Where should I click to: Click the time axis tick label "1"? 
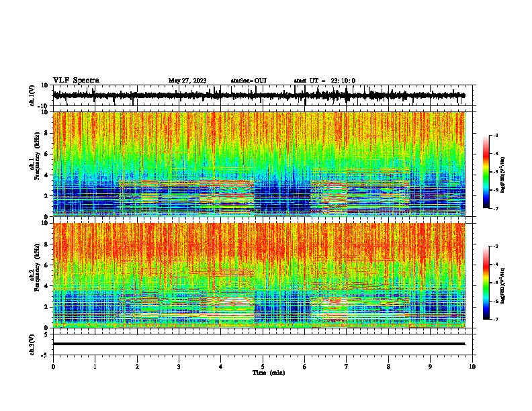(95, 367)
